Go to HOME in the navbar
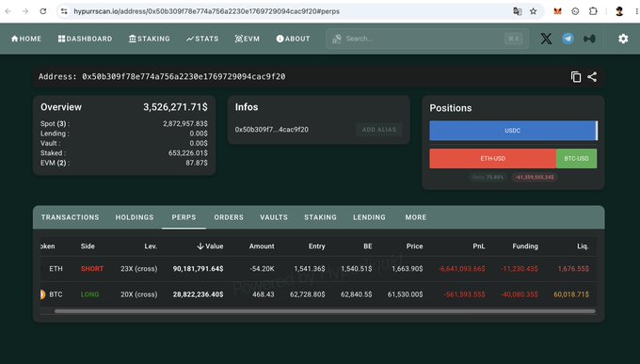640x364 pixels. [x=26, y=39]
